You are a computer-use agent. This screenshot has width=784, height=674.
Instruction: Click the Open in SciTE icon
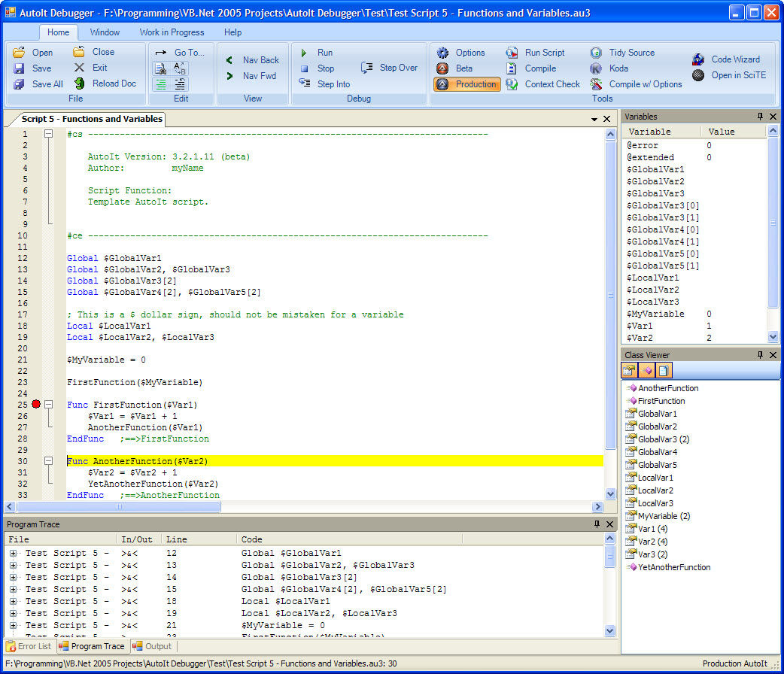click(x=698, y=75)
